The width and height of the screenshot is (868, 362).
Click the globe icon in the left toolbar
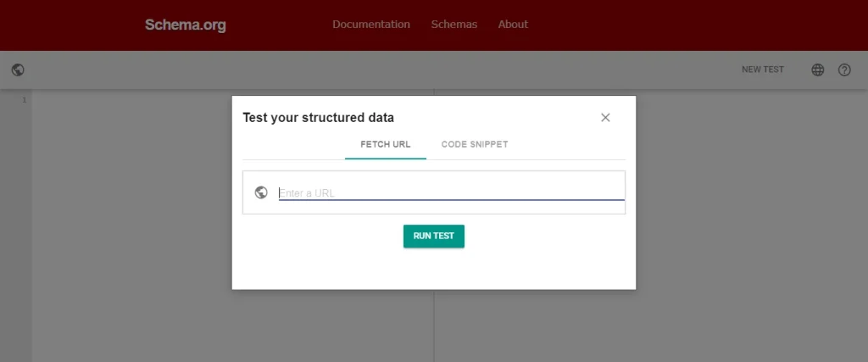click(x=18, y=70)
